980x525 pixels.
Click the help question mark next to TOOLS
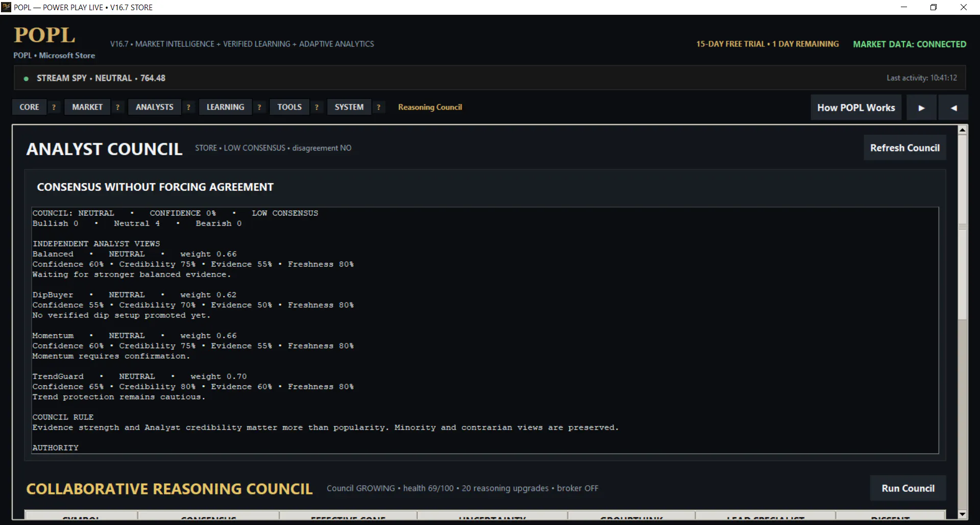pos(317,107)
